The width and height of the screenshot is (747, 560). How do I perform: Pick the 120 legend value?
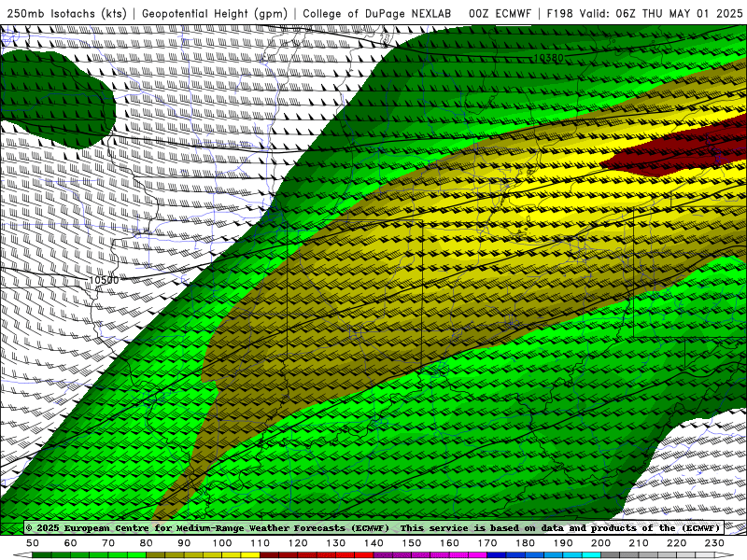[298, 543]
